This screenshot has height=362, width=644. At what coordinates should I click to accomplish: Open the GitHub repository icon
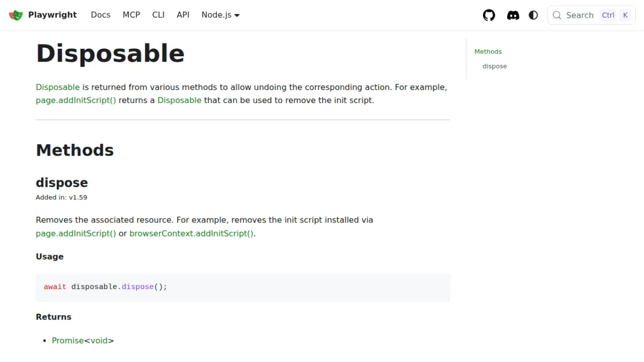[489, 15]
